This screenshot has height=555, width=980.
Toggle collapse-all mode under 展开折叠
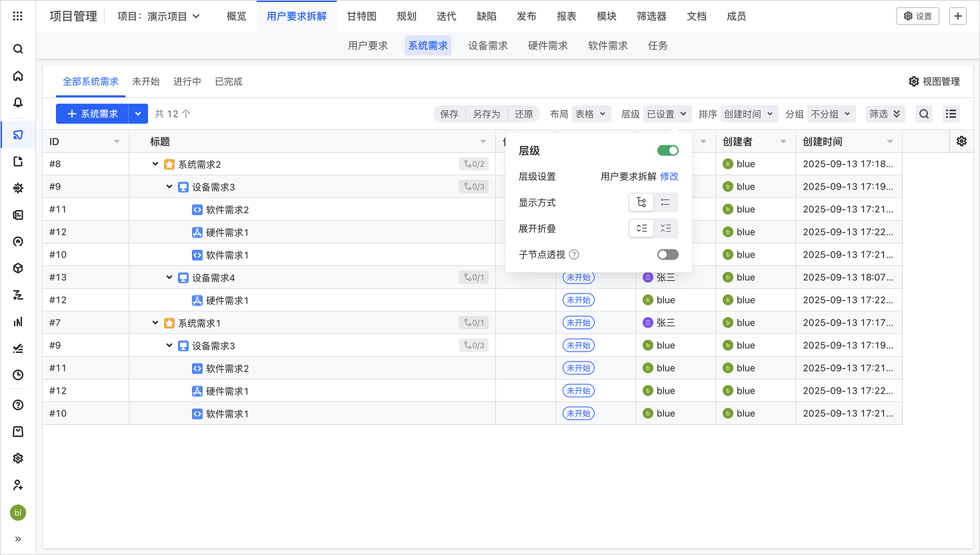click(x=665, y=228)
